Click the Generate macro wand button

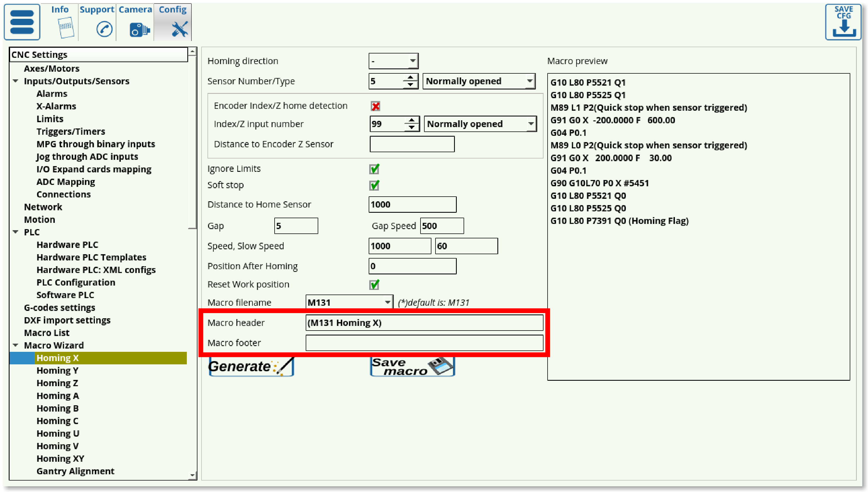tap(251, 366)
